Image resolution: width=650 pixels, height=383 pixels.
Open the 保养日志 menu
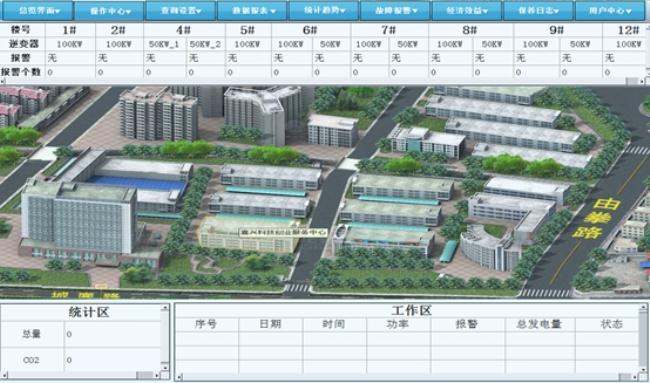(x=539, y=11)
